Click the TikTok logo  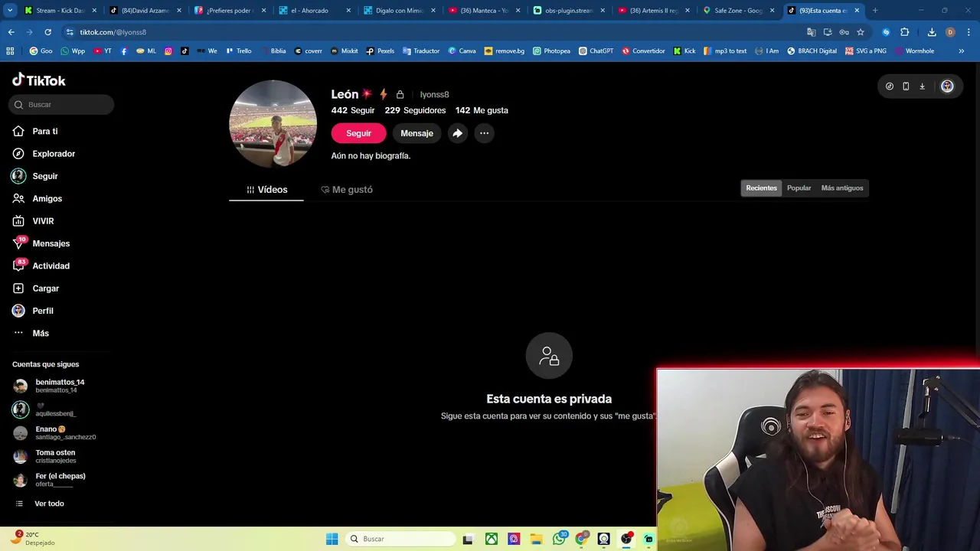39,80
